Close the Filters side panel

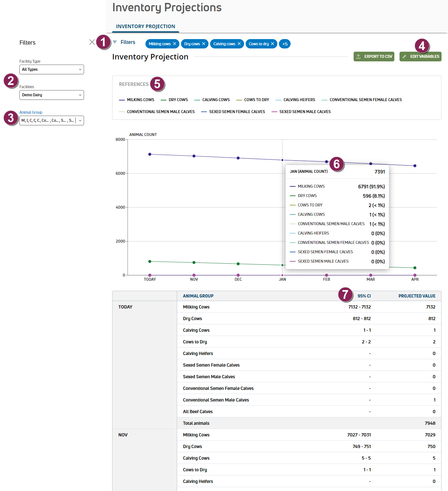[92, 42]
